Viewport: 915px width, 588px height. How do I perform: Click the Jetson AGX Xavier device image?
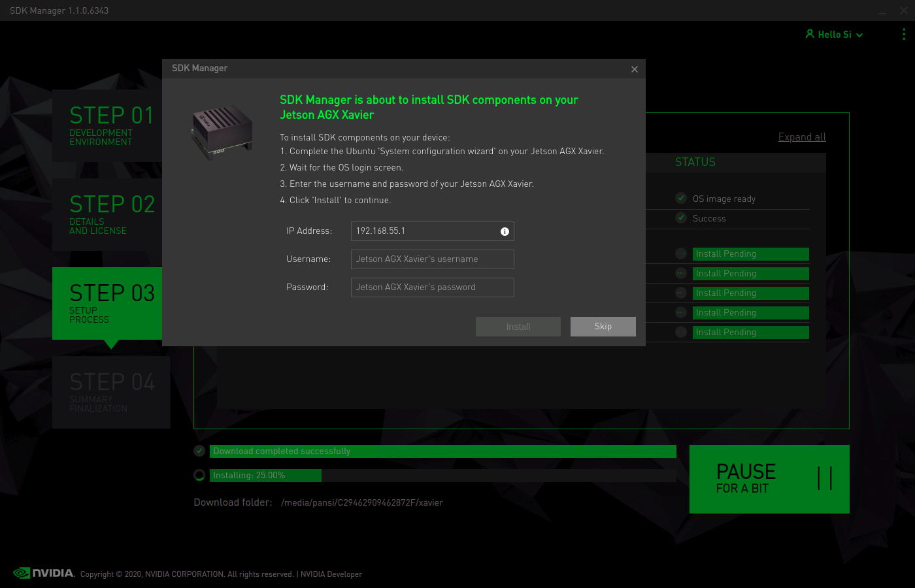pos(222,133)
